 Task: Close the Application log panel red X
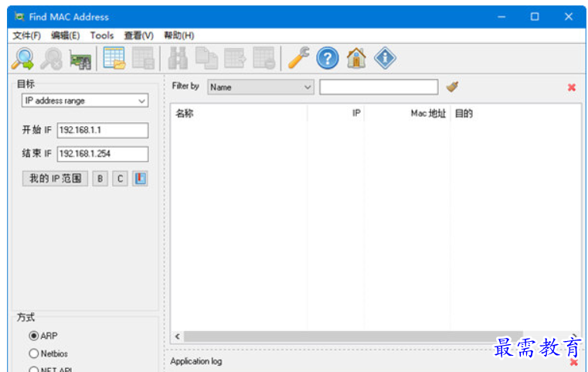click(574, 362)
